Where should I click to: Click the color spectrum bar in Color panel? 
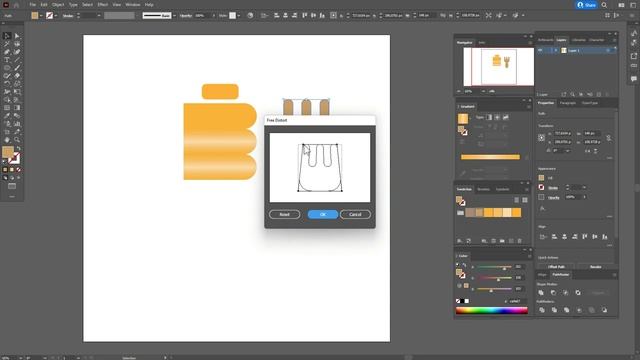[491, 311]
